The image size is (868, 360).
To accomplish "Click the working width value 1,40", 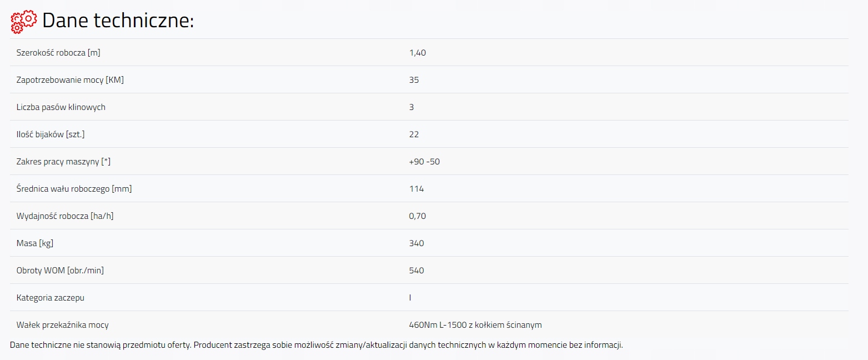I will (x=417, y=53).
